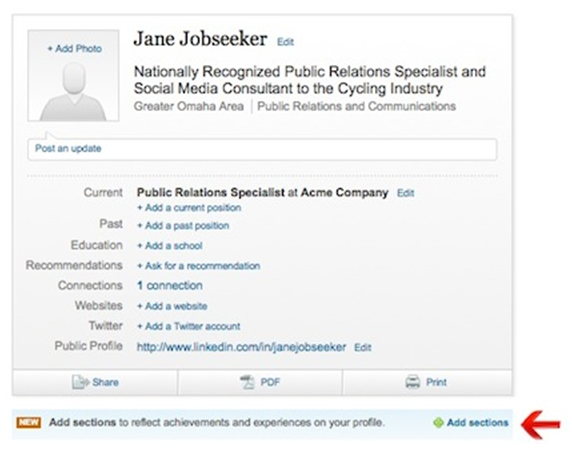
Task: Open the public profile URL
Action: tap(241, 347)
